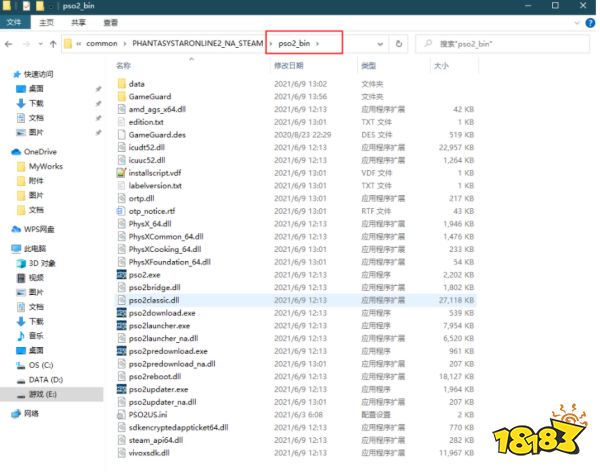Select the pso2updater.exe application icon
This screenshot has width=600, height=472.
click(121, 389)
